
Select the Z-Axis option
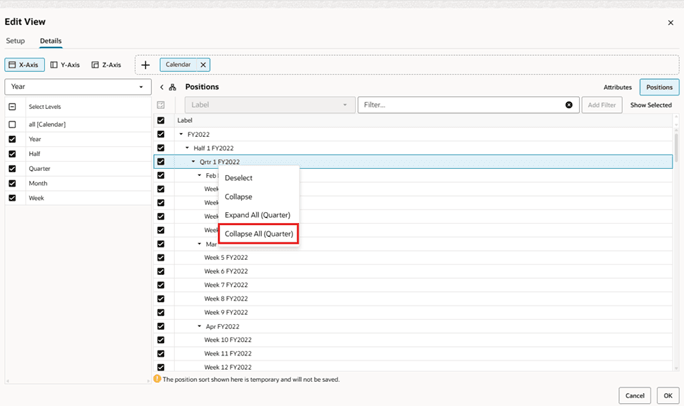[106, 65]
